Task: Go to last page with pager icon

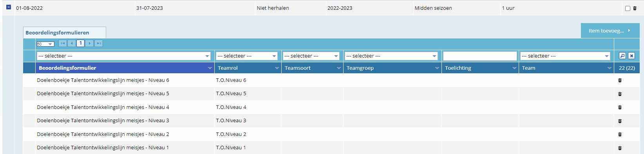Action: (x=99, y=43)
